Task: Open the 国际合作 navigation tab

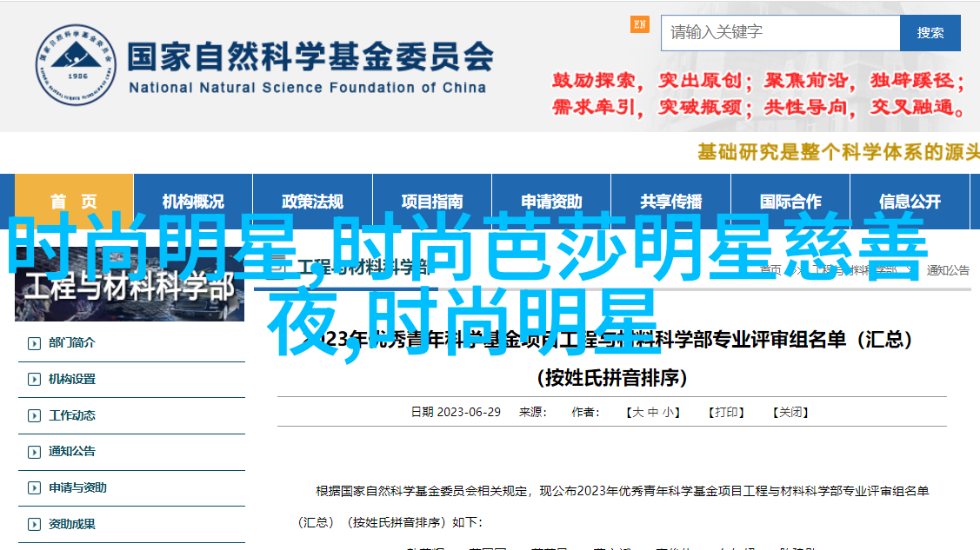Action: click(790, 201)
